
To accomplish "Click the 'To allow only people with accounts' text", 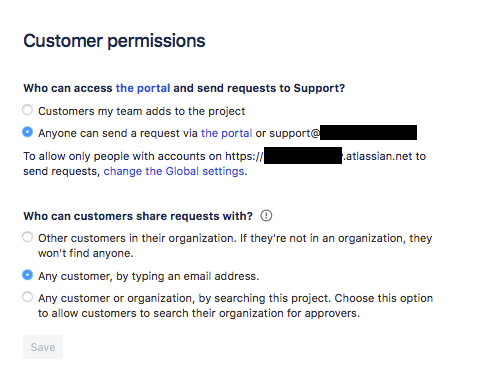I will (x=114, y=156).
